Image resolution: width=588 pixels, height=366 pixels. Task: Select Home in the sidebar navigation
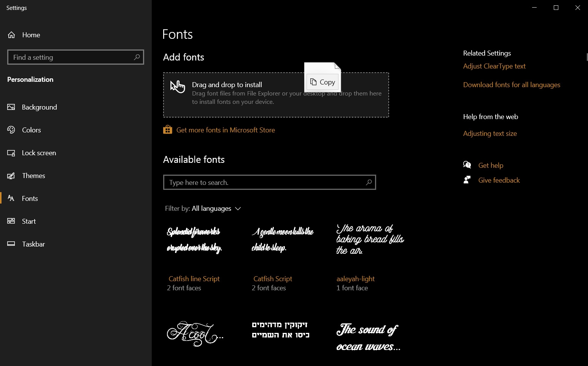pos(31,35)
